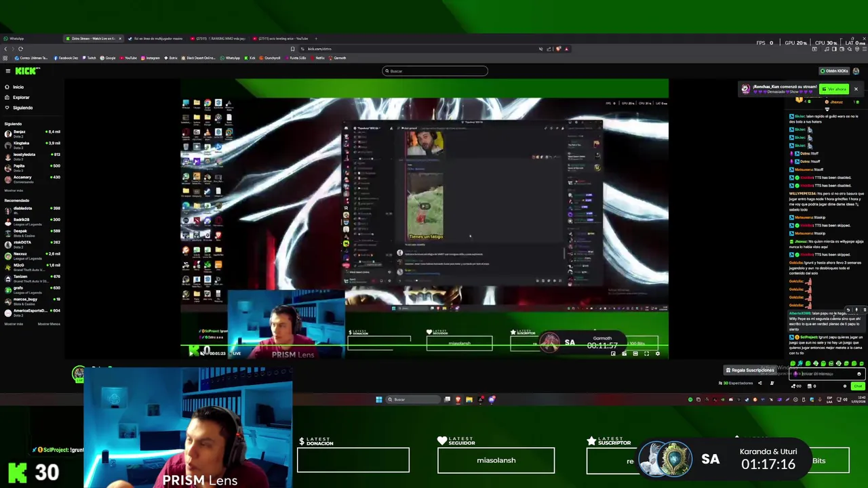
Task: Close the Dztro Stream tab
Action: (120, 39)
